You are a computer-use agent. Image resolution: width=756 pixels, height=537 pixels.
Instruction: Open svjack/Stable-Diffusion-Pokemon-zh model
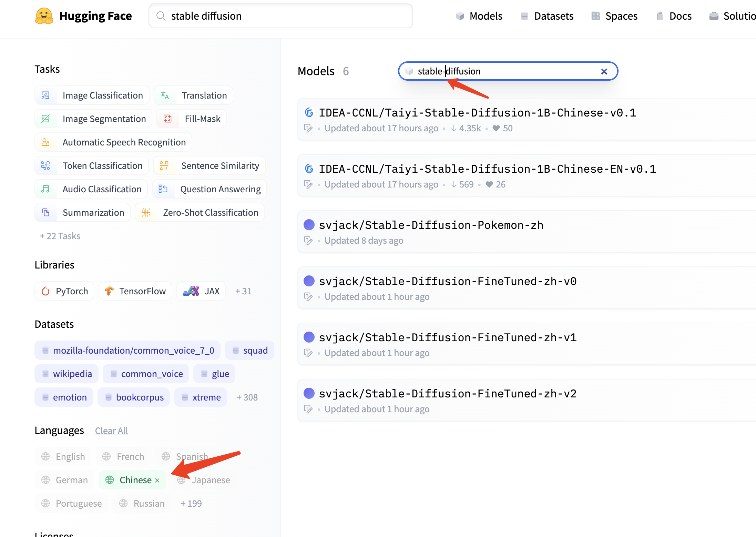click(431, 225)
